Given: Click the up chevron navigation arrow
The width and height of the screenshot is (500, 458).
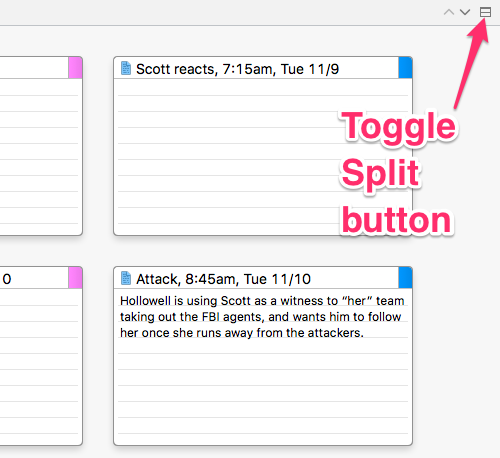Looking at the screenshot, I should 449,12.
